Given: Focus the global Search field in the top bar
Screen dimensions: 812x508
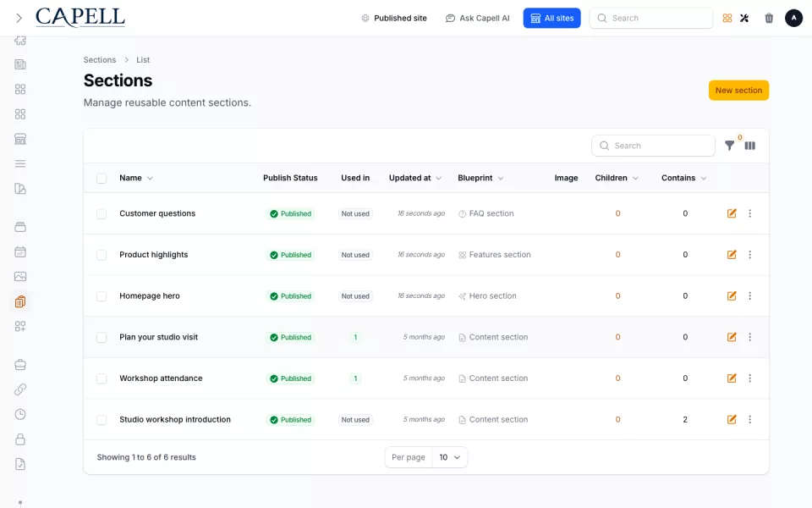Looking at the screenshot, I should (x=651, y=18).
